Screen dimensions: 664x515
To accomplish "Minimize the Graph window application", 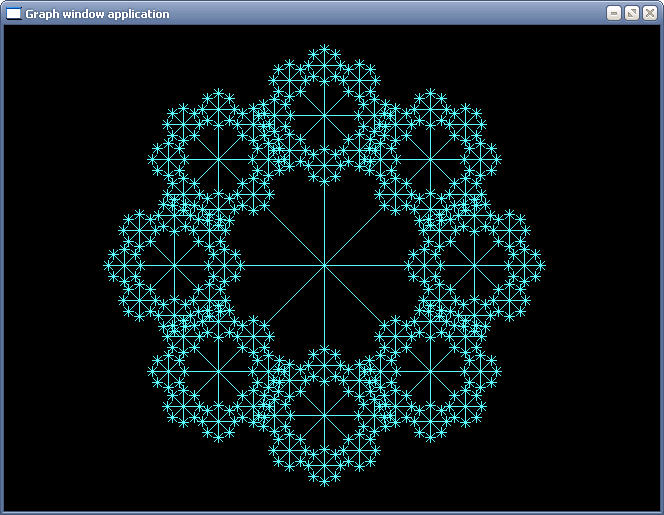I will click(x=614, y=14).
